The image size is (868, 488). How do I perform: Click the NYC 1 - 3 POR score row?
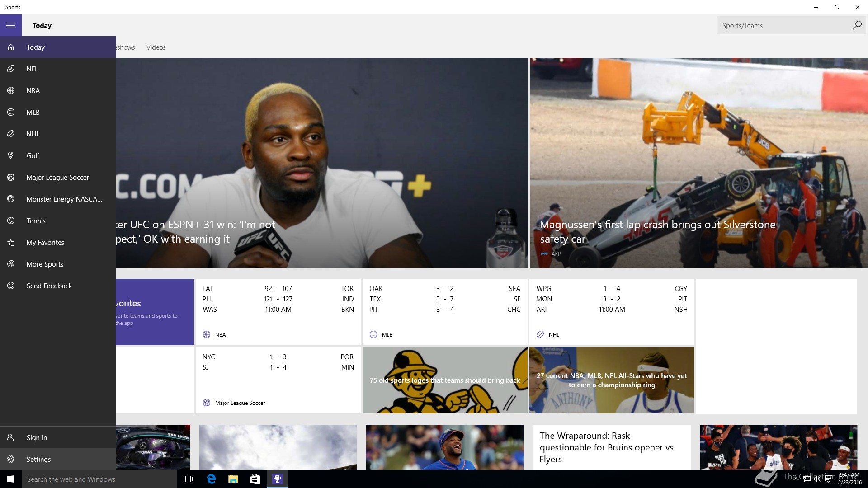(278, 357)
